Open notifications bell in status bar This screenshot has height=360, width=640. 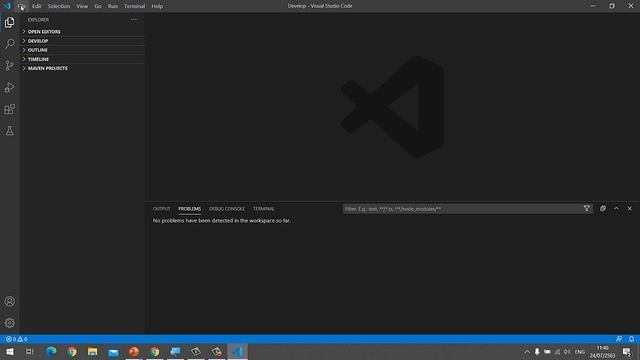pos(631,339)
